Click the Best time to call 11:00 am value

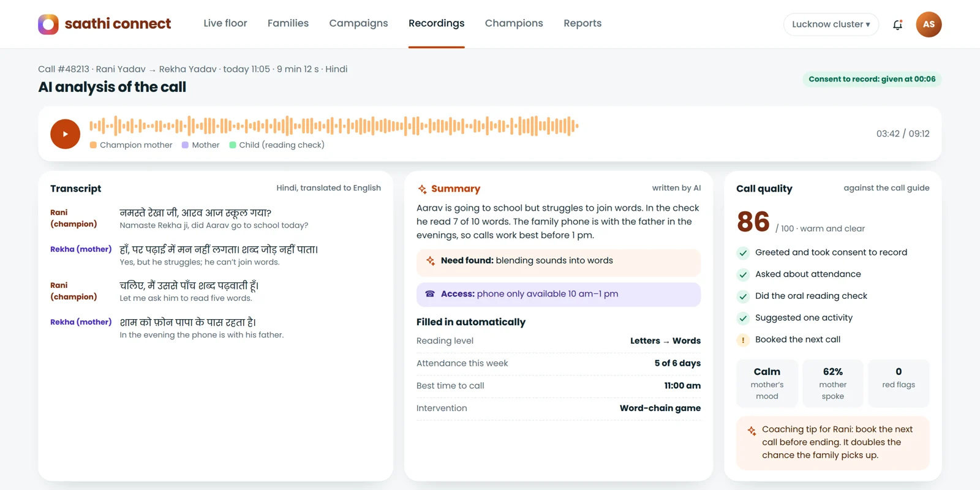click(682, 386)
